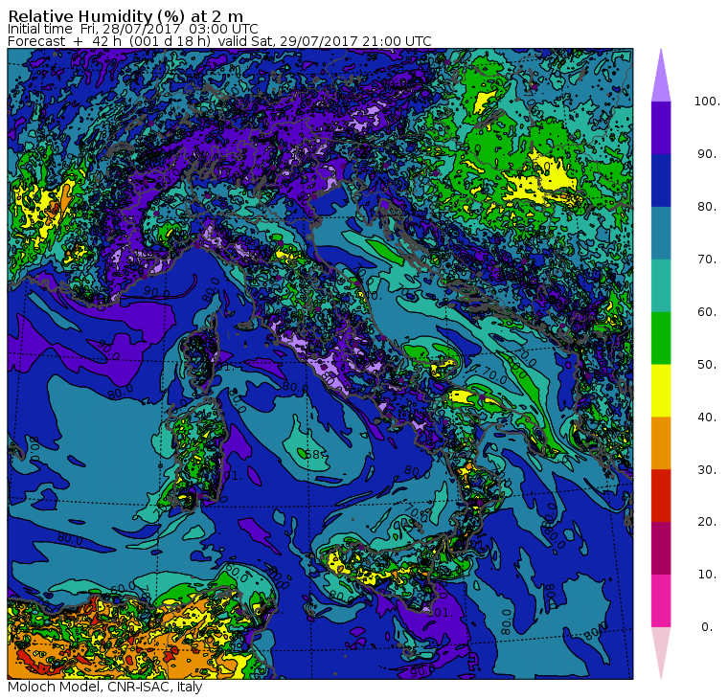This screenshot has height=700, width=728.
Task: Click the "68" contour value in the Tyrrhenian Sea
Action: coord(314,454)
